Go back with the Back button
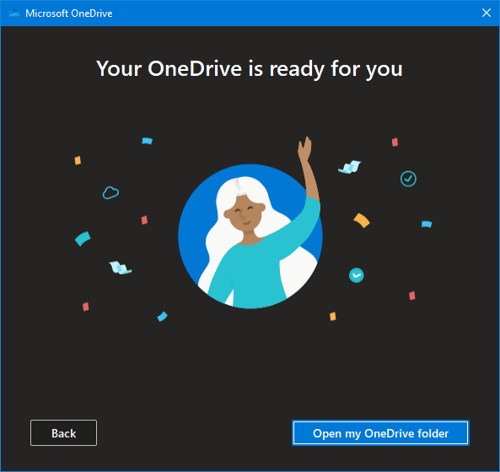 [x=63, y=433]
